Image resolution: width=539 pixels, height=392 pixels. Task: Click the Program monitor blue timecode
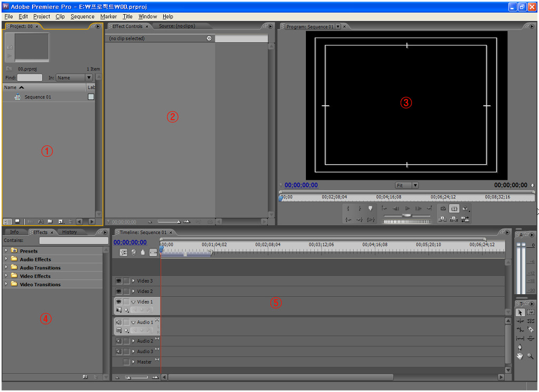point(301,185)
